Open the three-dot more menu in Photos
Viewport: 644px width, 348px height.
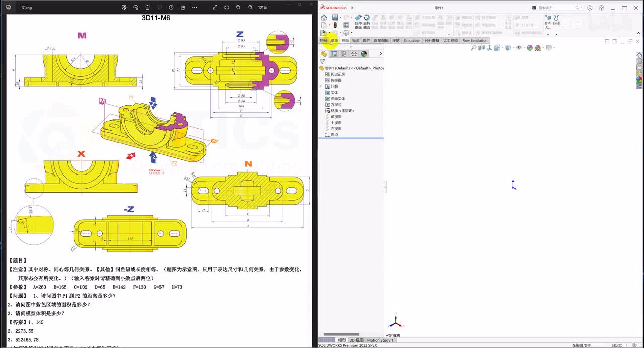[x=195, y=8]
